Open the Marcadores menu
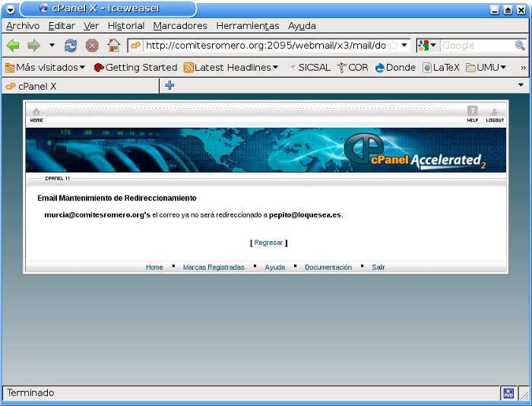The height and width of the screenshot is (406, 532). click(x=180, y=25)
